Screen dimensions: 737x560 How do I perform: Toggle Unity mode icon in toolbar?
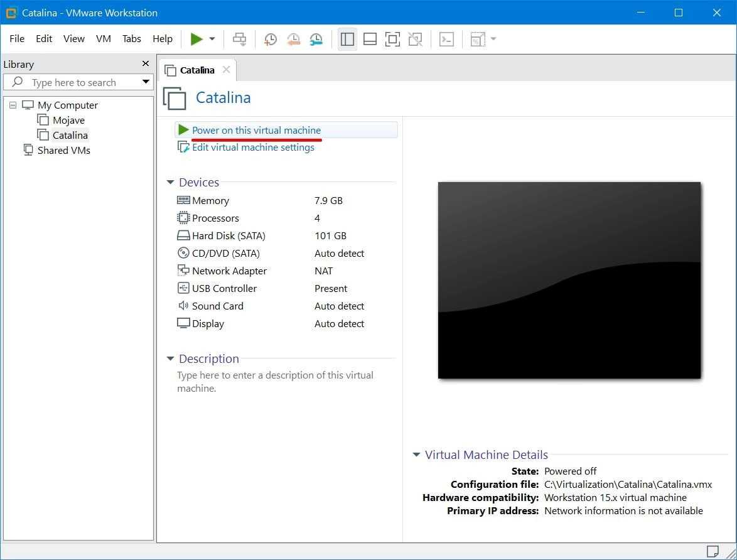click(415, 39)
